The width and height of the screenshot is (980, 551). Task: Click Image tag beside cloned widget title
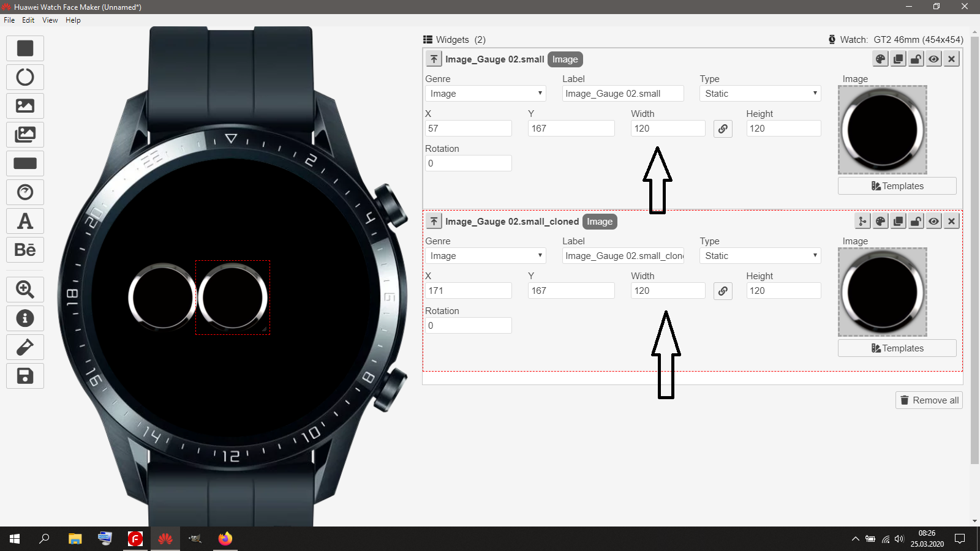[600, 222]
